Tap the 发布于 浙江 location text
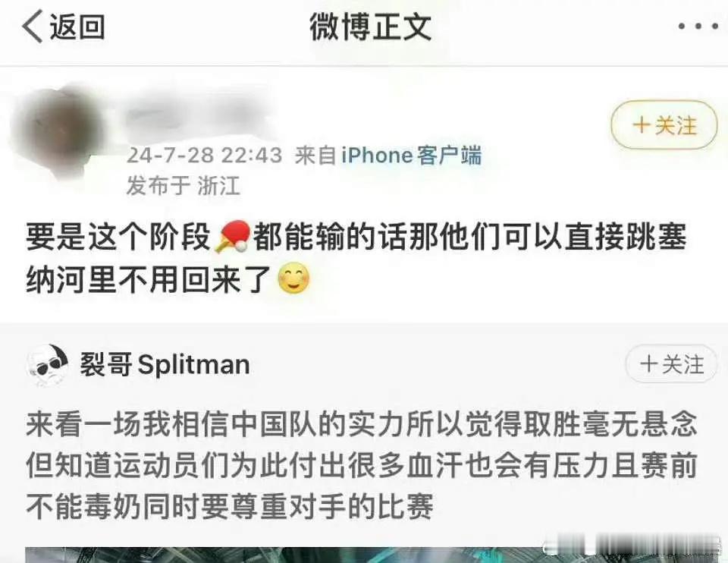Image resolution: width=728 pixels, height=563 pixels. 183,186
